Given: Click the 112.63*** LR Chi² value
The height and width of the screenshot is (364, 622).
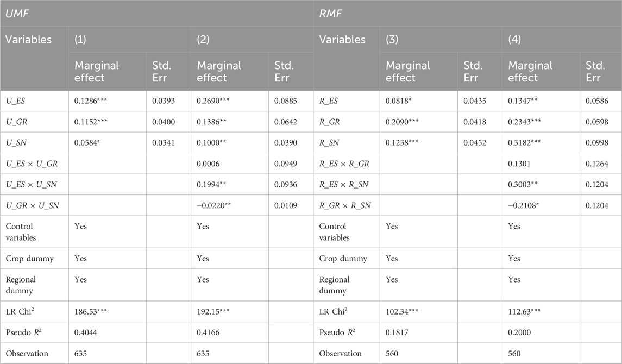Looking at the screenshot, I should (527, 311).
